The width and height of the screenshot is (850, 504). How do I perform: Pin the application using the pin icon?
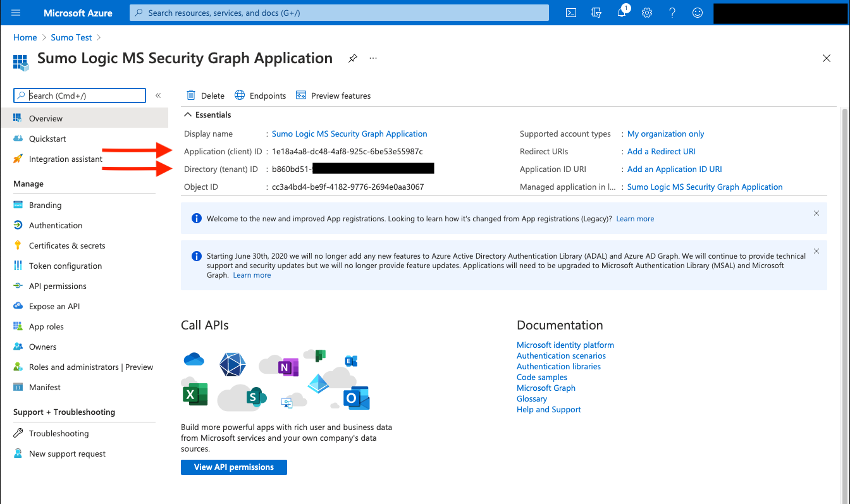tap(353, 58)
